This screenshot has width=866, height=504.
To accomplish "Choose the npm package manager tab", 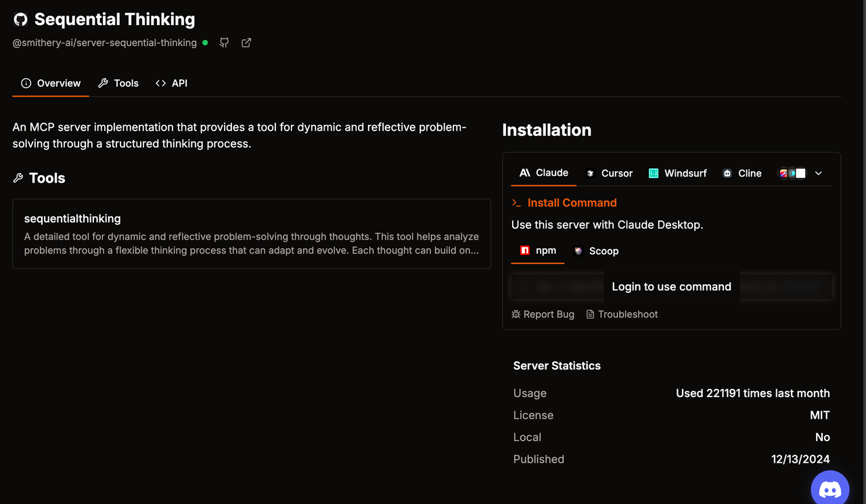I will (538, 251).
